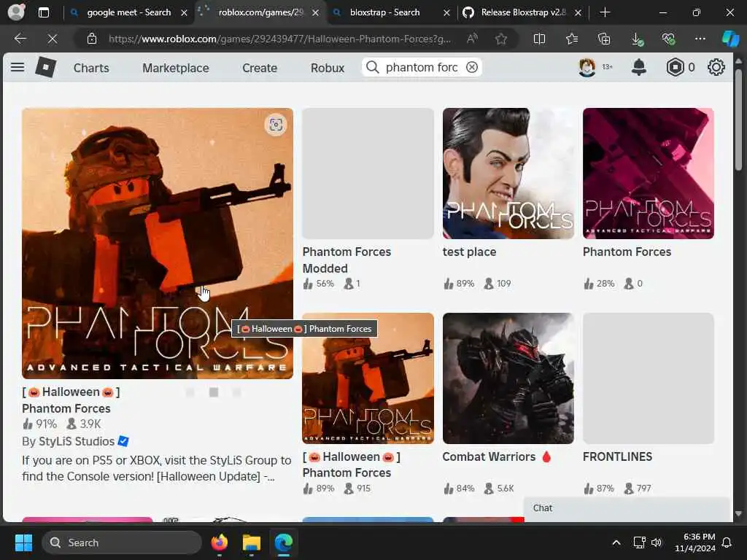Click the test place title

(x=469, y=252)
